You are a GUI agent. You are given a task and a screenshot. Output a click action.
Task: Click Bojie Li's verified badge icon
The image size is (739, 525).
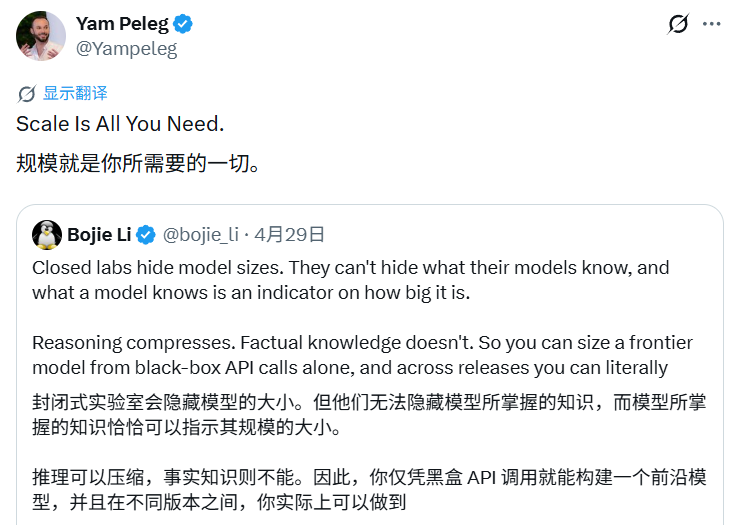(146, 235)
